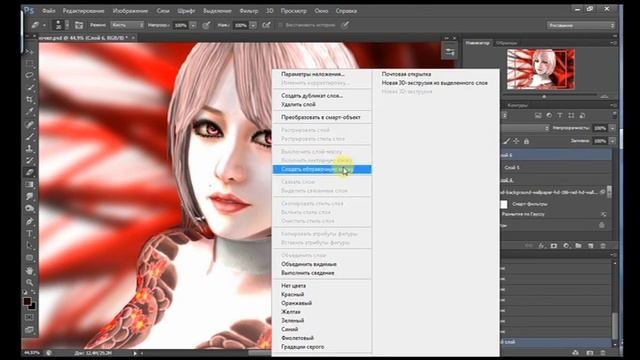Create new adjustment layer icon
This screenshot has height=360, width=640.
[566, 246]
